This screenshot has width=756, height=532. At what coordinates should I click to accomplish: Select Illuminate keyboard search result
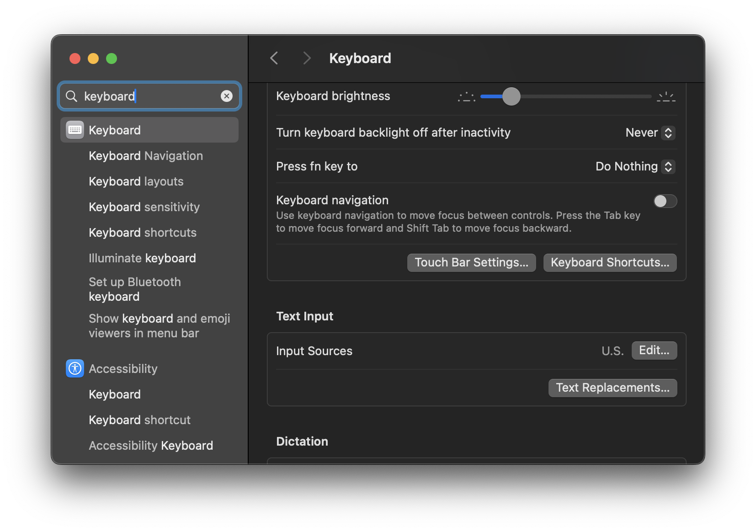142,258
